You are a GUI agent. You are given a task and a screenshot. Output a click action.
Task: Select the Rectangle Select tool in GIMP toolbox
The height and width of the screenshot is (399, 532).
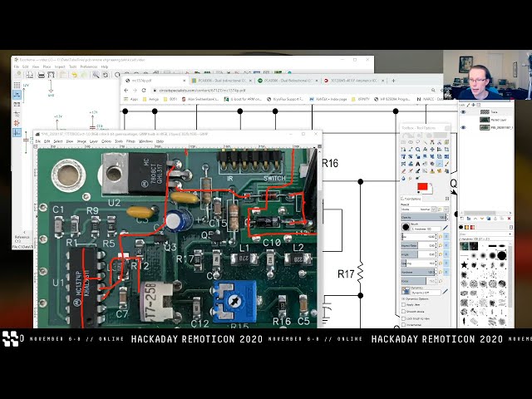403,142
